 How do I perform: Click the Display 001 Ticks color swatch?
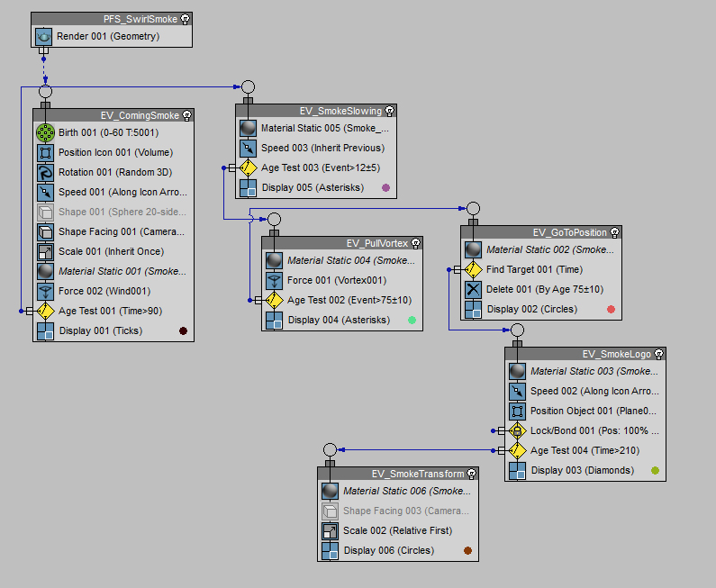[x=184, y=330]
